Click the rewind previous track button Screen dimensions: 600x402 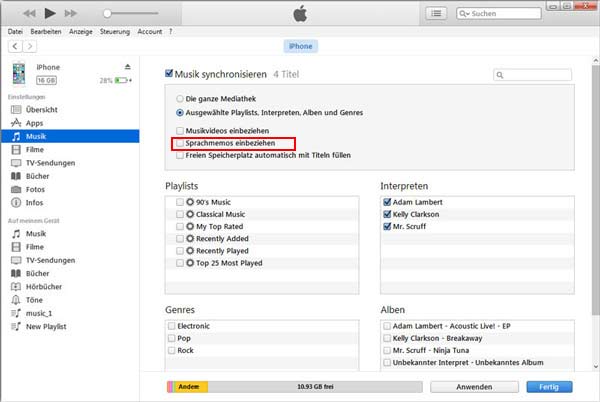point(29,14)
